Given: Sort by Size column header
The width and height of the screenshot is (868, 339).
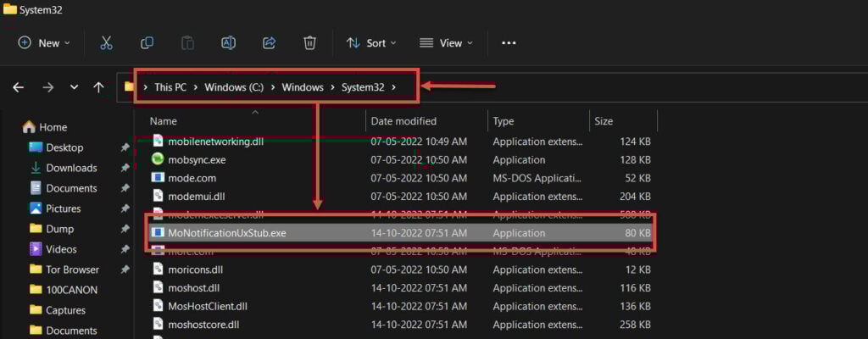Looking at the screenshot, I should pos(604,120).
